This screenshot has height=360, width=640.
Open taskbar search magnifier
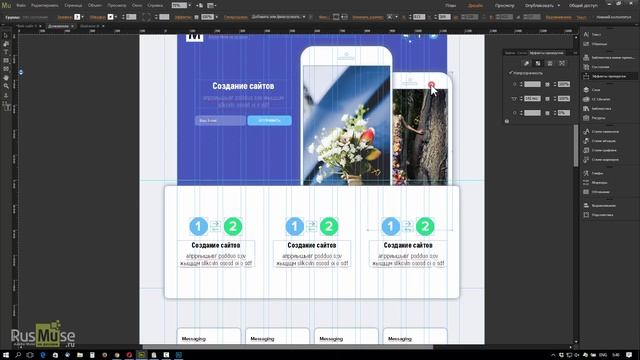18,355
